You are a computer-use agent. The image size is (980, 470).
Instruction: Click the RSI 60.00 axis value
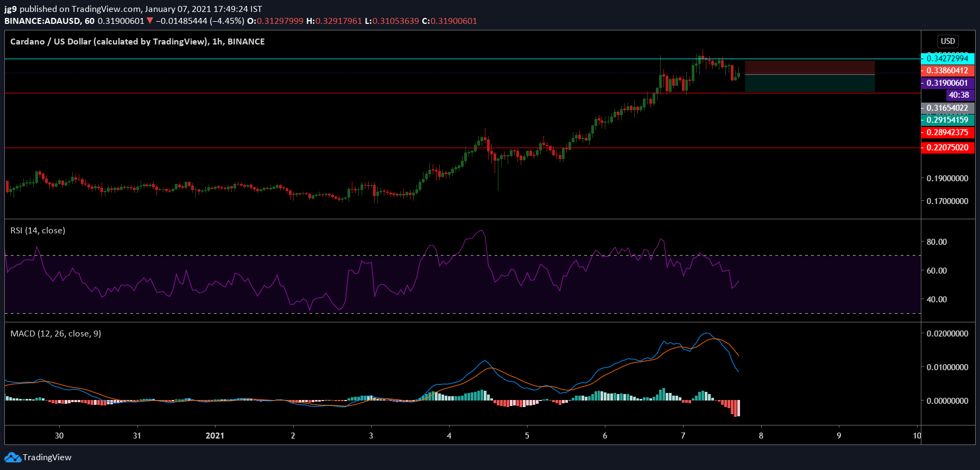pyautogui.click(x=937, y=271)
